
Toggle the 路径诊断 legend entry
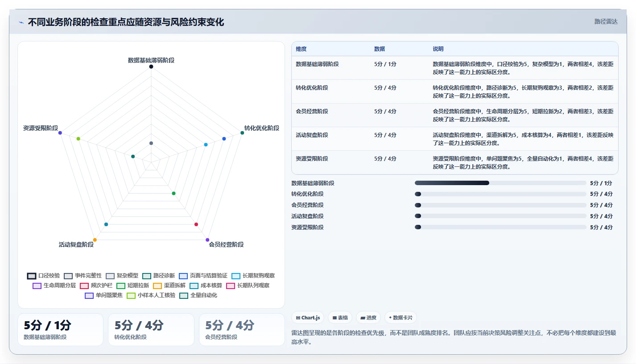click(158, 276)
